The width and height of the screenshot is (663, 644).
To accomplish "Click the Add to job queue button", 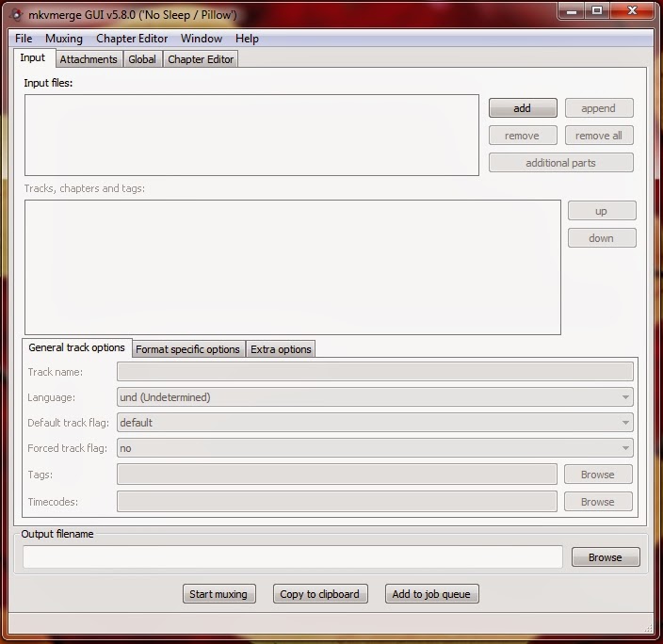I will (431, 594).
